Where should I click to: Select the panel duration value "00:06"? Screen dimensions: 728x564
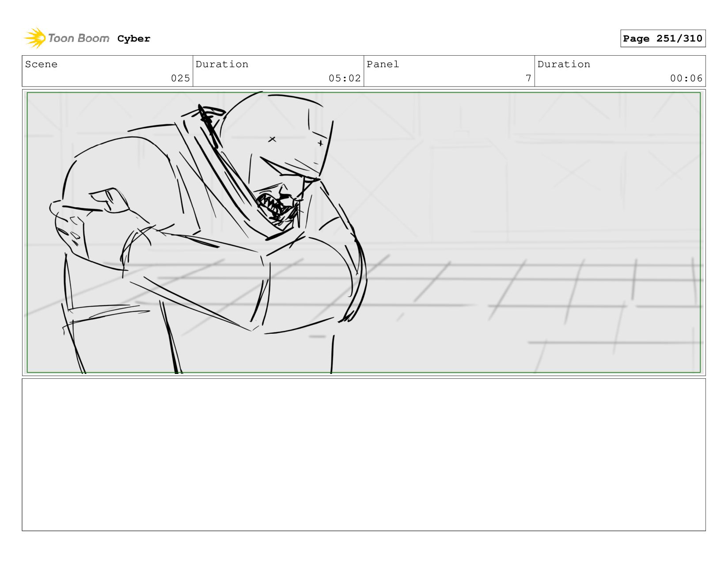tap(686, 78)
